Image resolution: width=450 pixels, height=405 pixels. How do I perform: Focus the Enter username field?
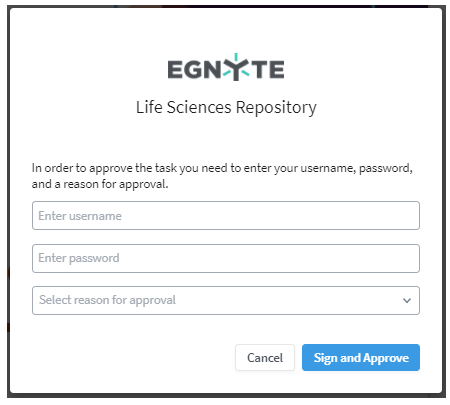pyautogui.click(x=226, y=215)
